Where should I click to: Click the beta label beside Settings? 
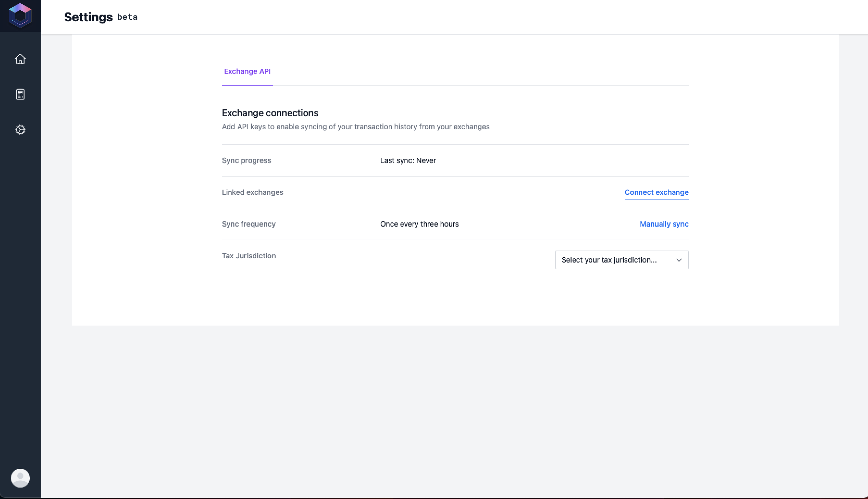[127, 17]
